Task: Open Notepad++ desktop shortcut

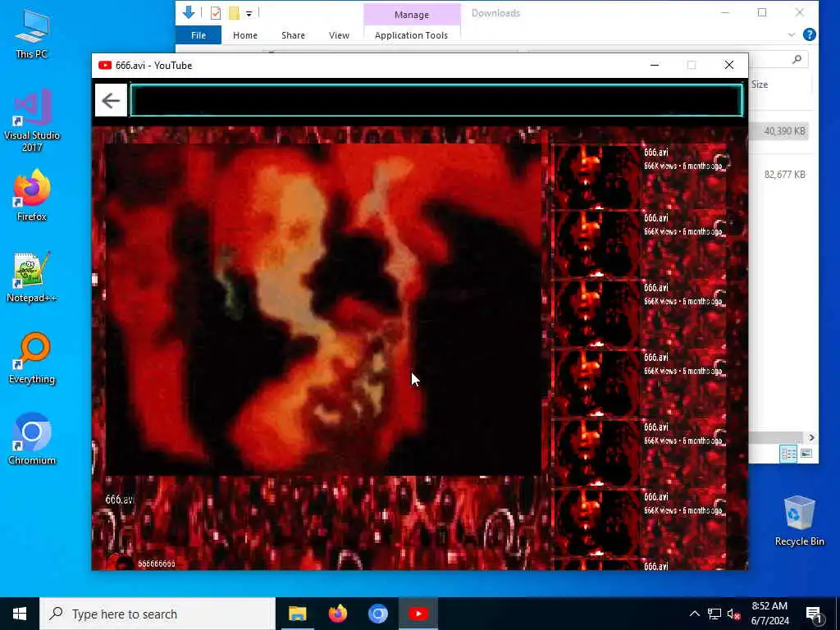Action: (x=32, y=277)
